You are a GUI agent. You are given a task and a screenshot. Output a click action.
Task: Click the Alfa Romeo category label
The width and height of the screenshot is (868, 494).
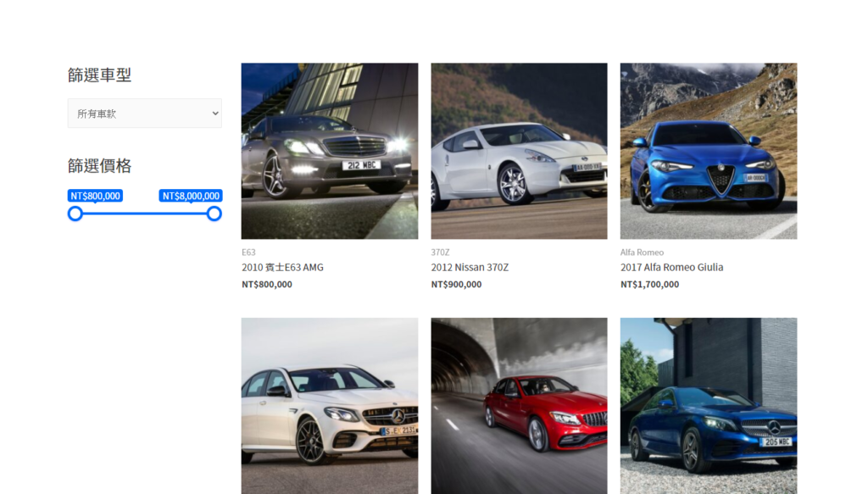(x=642, y=253)
